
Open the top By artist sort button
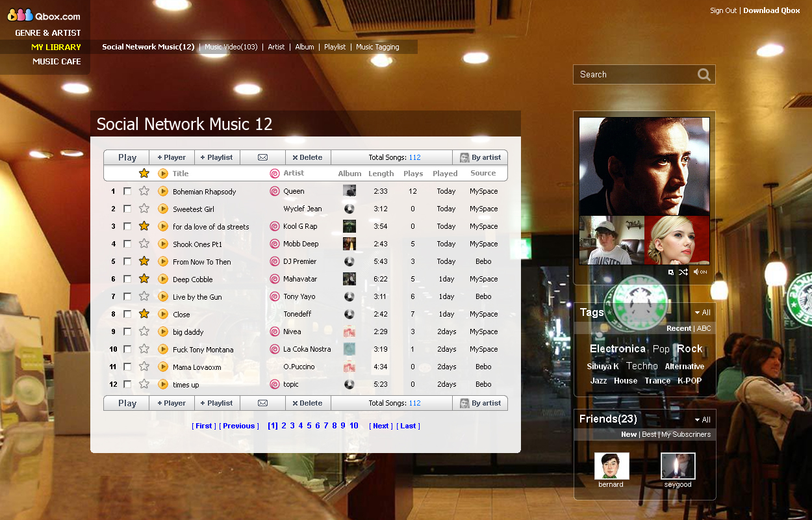click(x=480, y=157)
